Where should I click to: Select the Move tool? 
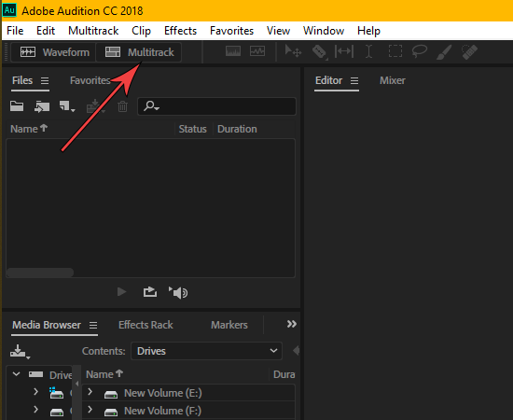click(x=293, y=51)
